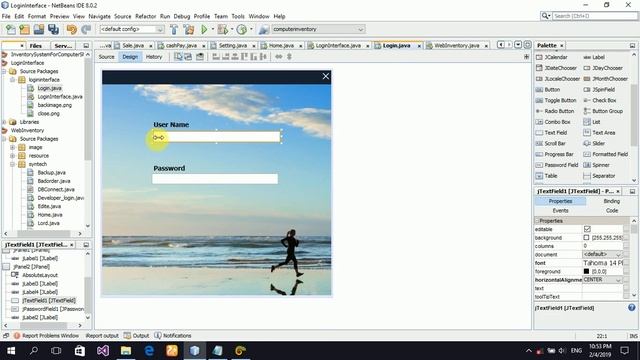The height and width of the screenshot is (360, 640).
Task: Click the Profile Project toolbar icon
Action: tap(242, 29)
